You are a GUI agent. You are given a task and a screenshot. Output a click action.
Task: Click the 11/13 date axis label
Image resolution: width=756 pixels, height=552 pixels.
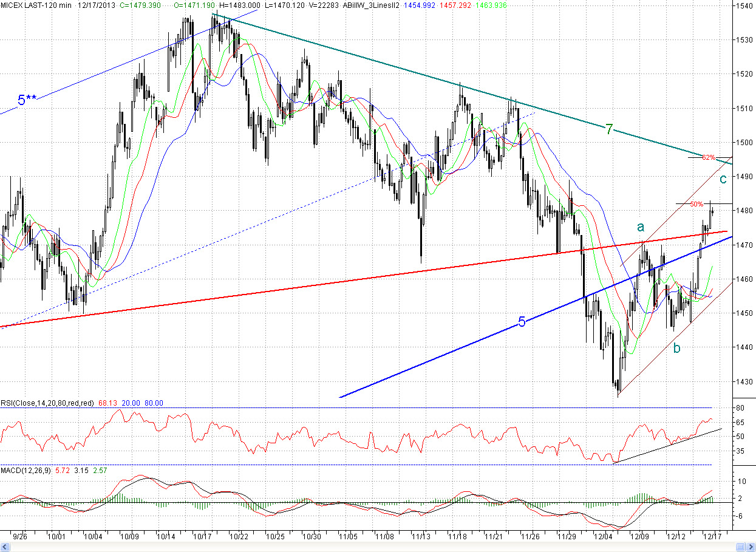pyautogui.click(x=421, y=537)
